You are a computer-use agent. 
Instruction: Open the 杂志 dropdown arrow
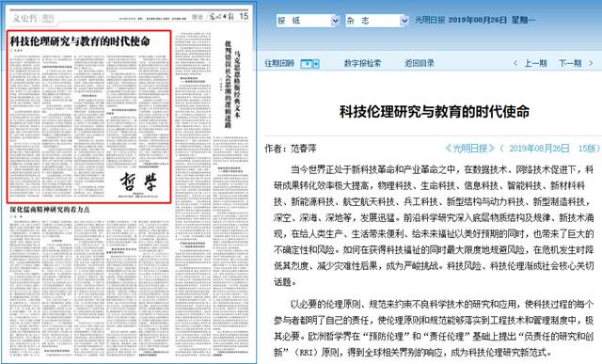click(404, 21)
